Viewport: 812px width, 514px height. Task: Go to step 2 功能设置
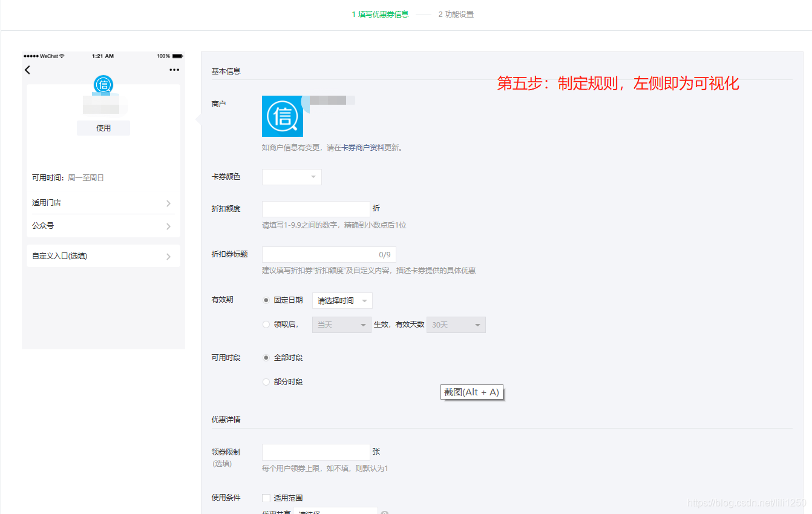[456, 14]
